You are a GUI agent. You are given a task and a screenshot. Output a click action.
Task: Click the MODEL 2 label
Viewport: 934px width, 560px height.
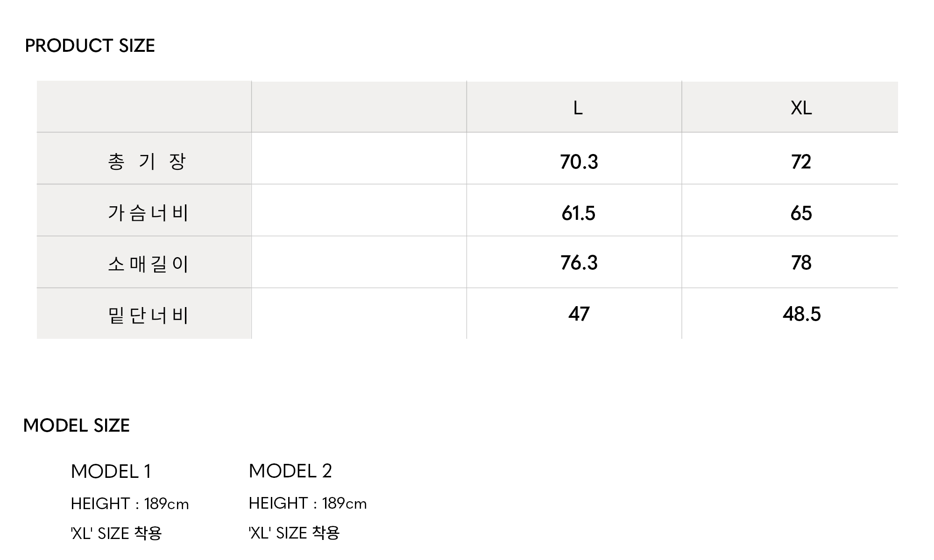tap(290, 471)
